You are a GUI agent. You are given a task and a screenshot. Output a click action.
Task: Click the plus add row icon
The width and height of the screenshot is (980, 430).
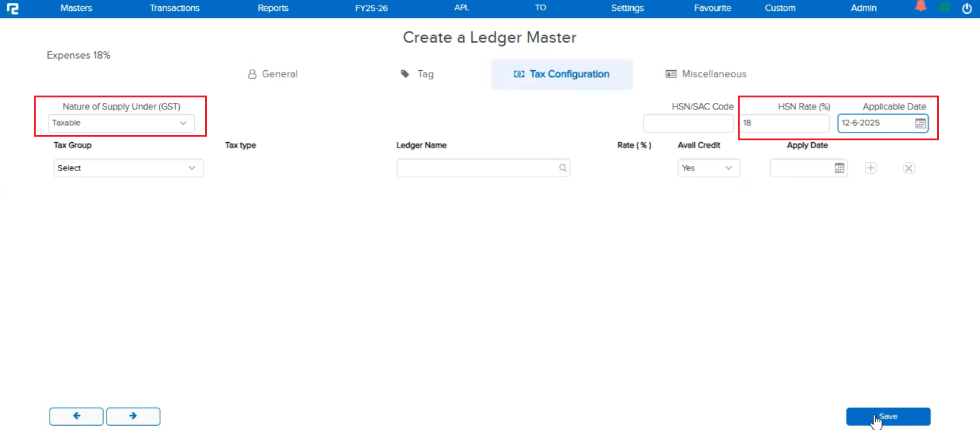coord(870,168)
